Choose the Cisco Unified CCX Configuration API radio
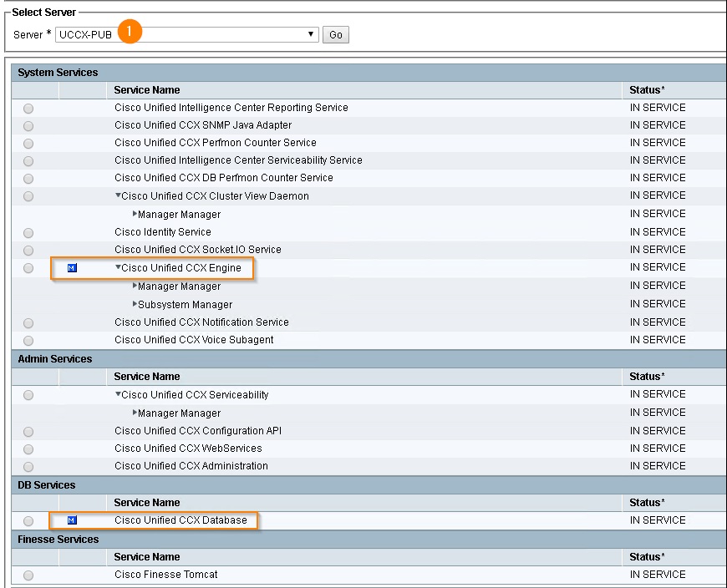This screenshot has width=727, height=588. click(x=28, y=432)
